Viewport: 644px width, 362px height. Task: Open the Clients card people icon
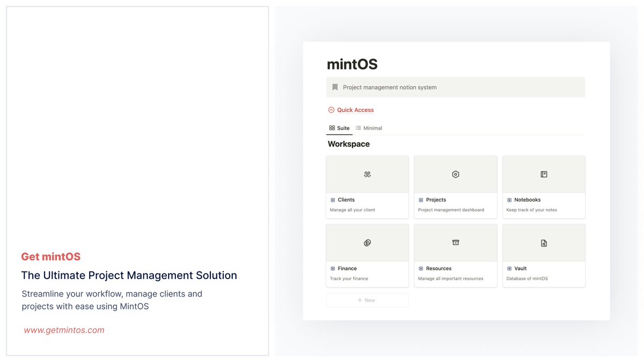click(367, 174)
